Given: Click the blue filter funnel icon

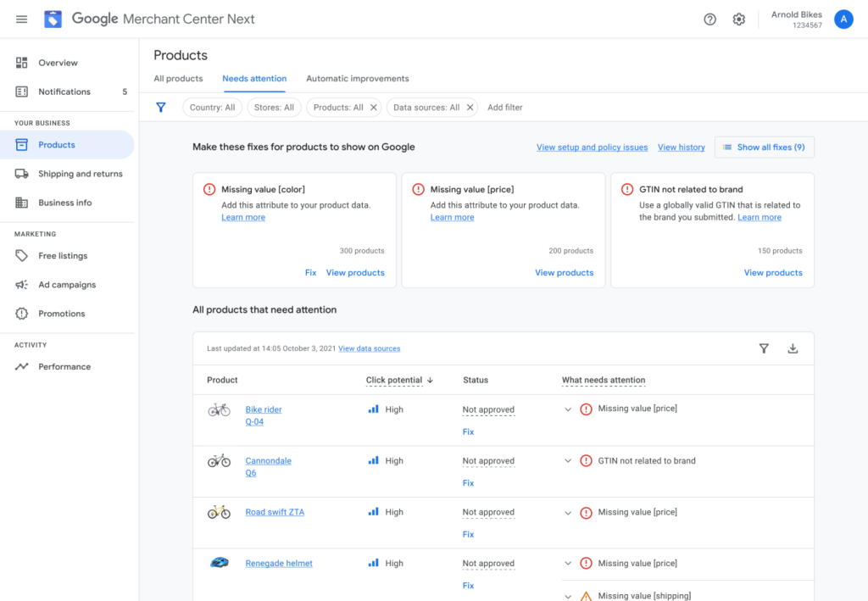Looking at the screenshot, I should coord(161,108).
